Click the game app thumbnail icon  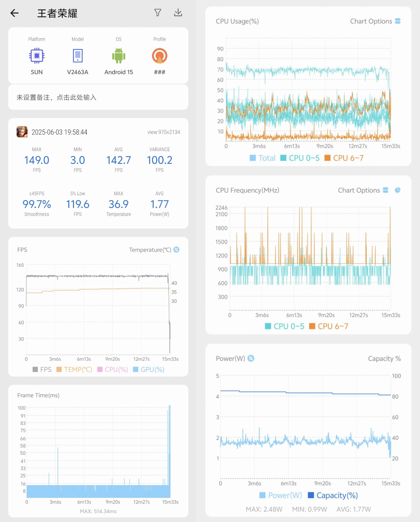coord(22,132)
